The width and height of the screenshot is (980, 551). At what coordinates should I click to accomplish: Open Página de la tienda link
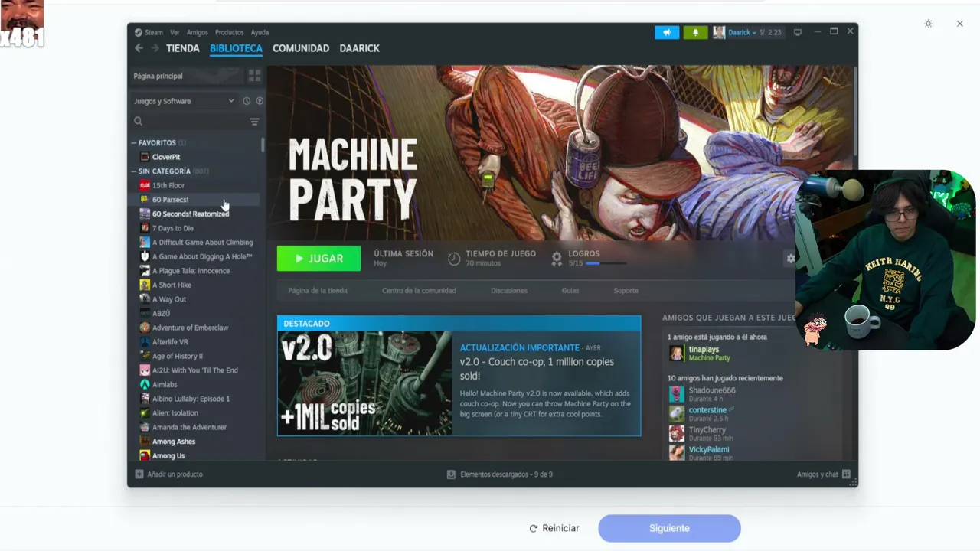pos(318,291)
